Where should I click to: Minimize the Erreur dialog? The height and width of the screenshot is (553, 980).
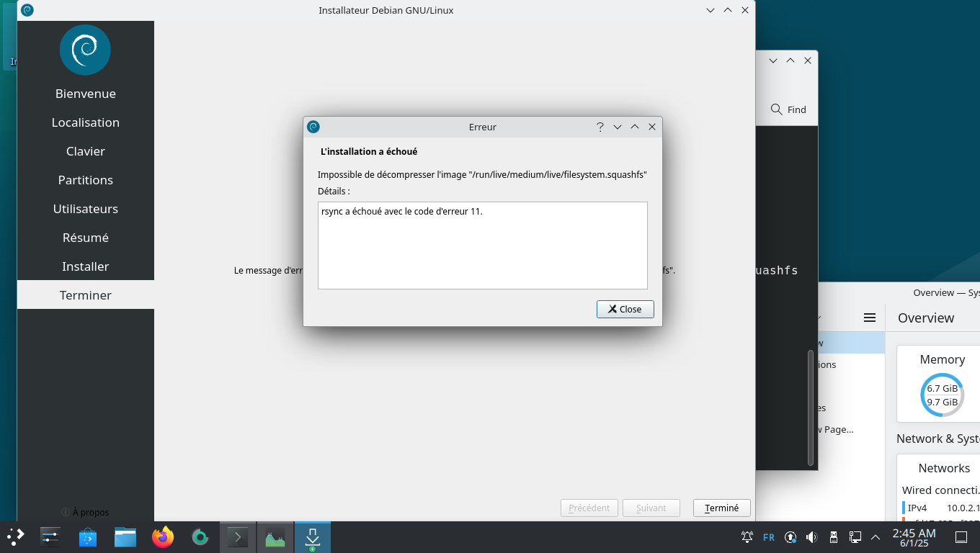(x=618, y=127)
